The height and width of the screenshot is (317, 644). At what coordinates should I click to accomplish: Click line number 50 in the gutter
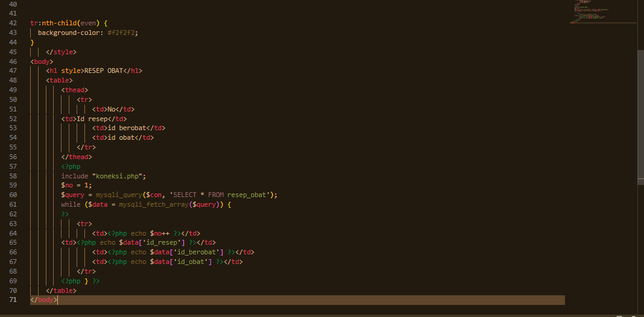pos(13,99)
